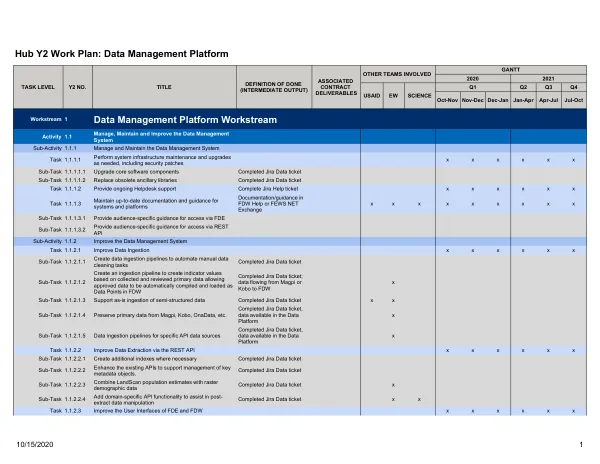Click the TITLE column header
Viewport: 600px width, 464px height.
tap(164, 87)
